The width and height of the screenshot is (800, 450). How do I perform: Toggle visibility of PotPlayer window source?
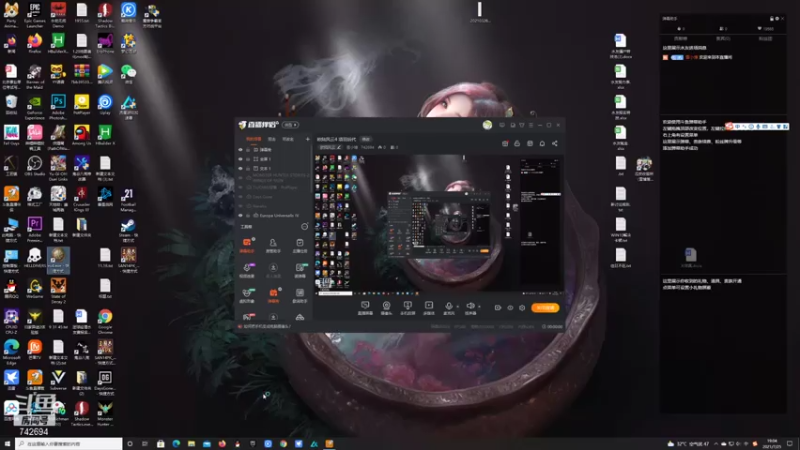[240, 187]
